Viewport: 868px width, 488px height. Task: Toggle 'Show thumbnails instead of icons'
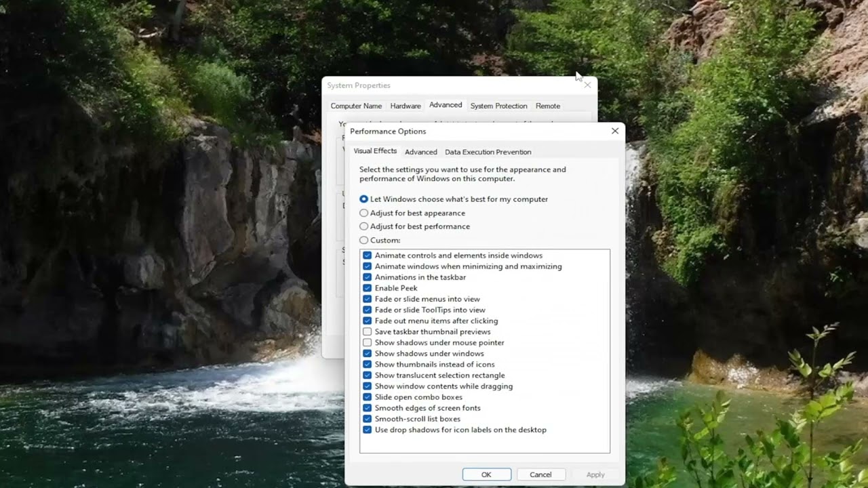coord(368,364)
